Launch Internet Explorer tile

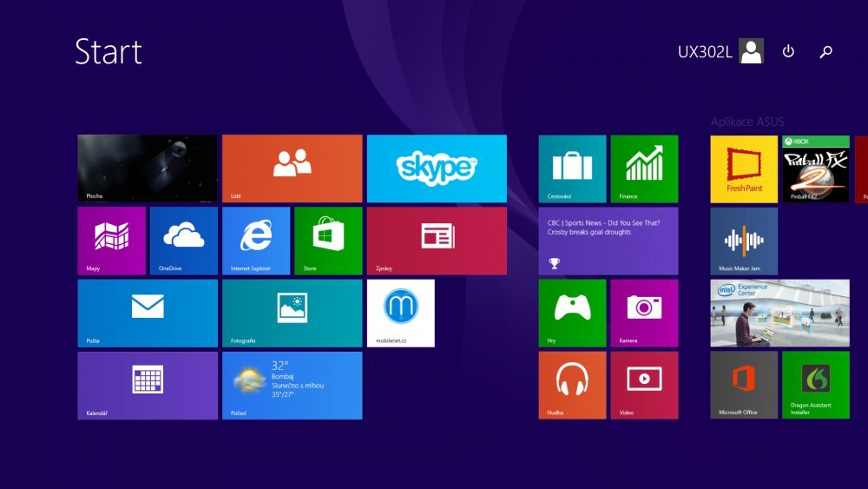click(255, 241)
